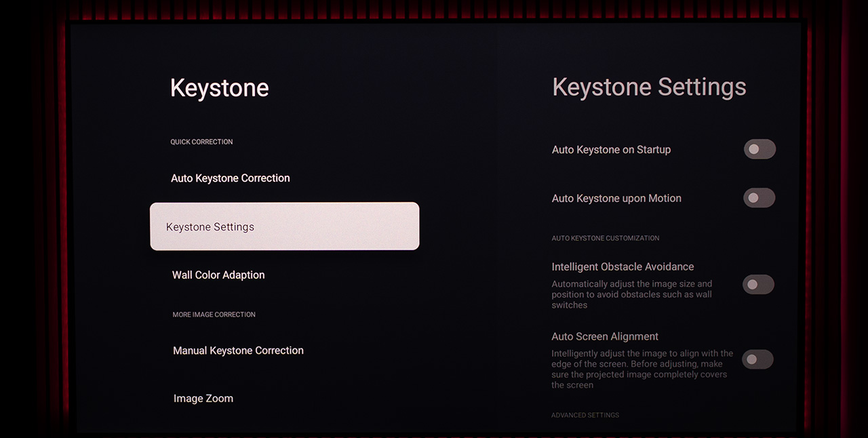
Task: Select Auto Keystone Correction menu item
Action: point(230,178)
